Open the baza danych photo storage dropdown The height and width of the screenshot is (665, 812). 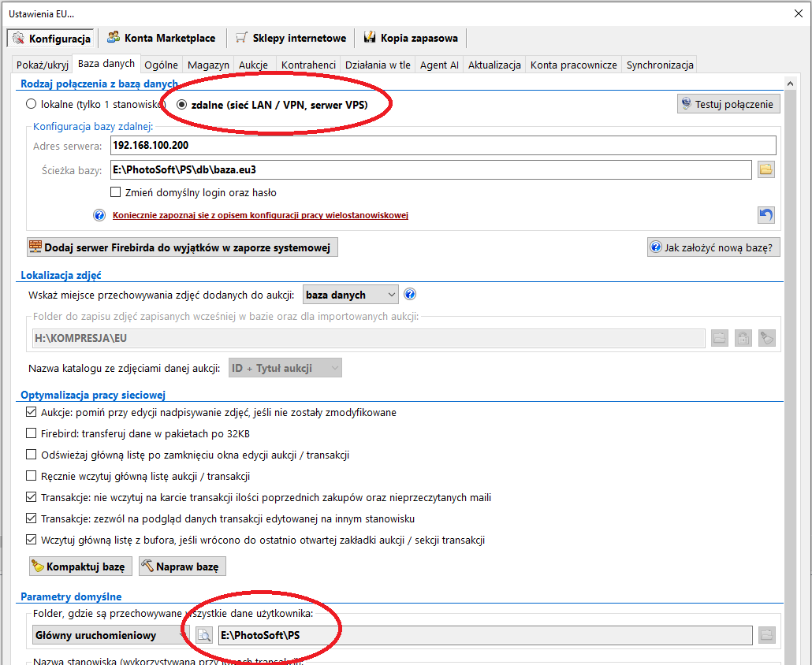click(351, 295)
